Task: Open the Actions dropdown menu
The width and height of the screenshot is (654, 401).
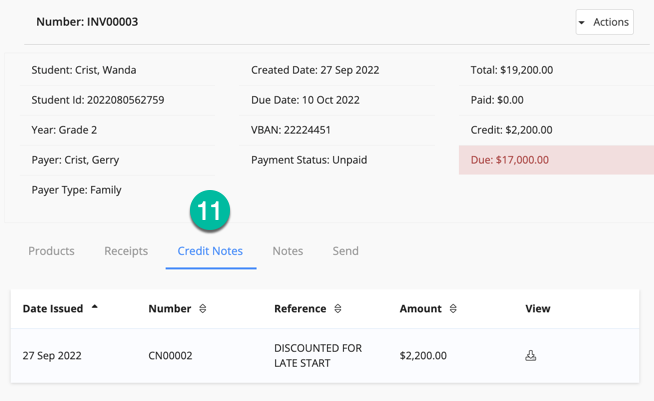Action: point(604,22)
